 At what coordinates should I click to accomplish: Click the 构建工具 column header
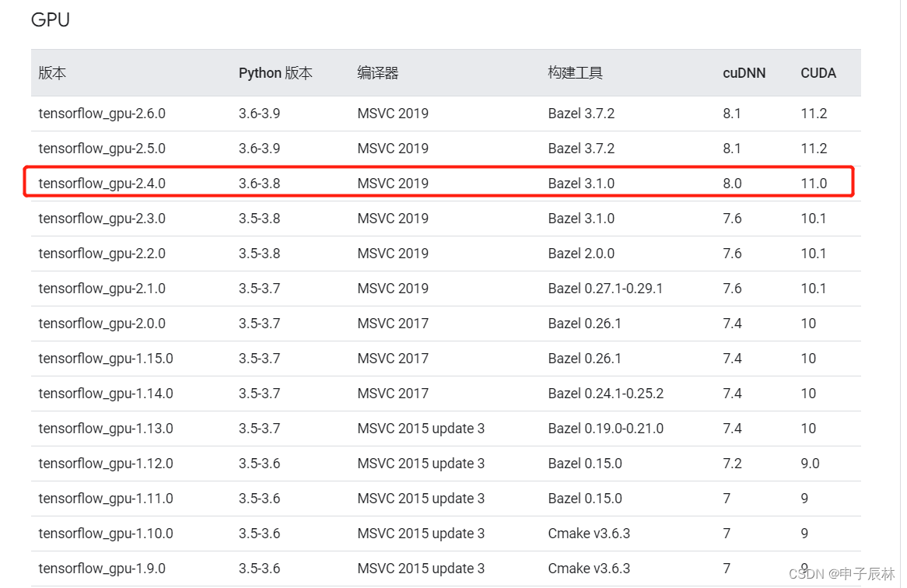[575, 73]
